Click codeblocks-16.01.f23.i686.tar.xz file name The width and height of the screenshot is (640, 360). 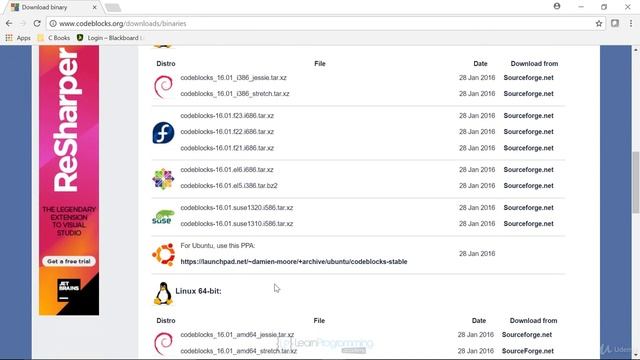227,116
